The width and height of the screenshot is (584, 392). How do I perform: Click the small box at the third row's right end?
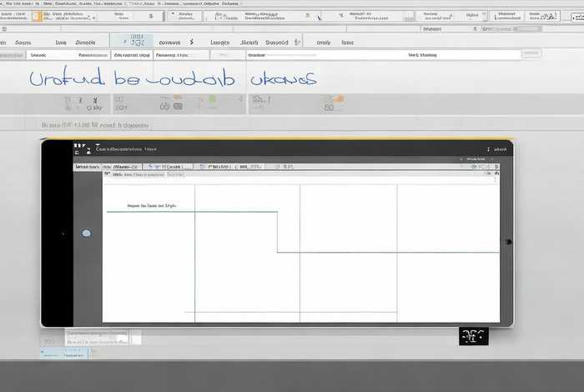531,54
